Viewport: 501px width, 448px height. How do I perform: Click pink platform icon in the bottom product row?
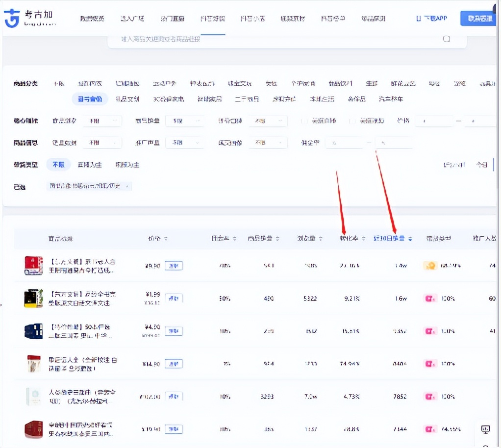pyautogui.click(x=430, y=429)
